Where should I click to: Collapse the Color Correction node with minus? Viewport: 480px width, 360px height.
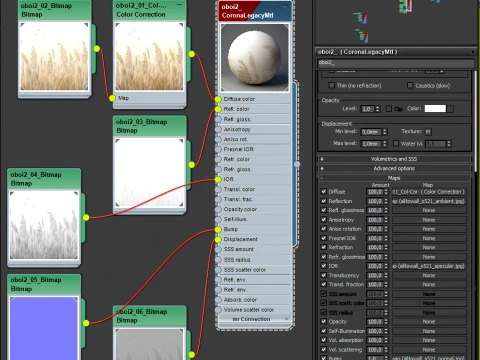180,5
